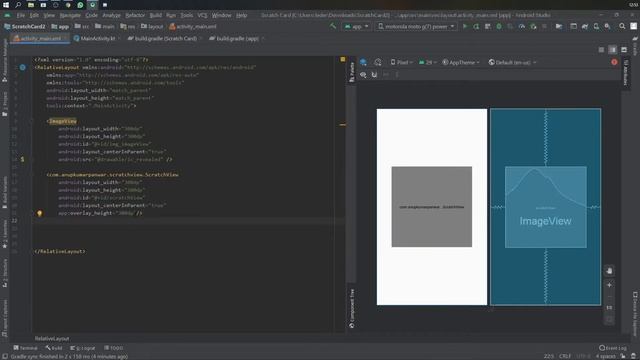This screenshot has height=360, width=640.
Task: Click the res folder breadcrumb
Action: click(127, 27)
